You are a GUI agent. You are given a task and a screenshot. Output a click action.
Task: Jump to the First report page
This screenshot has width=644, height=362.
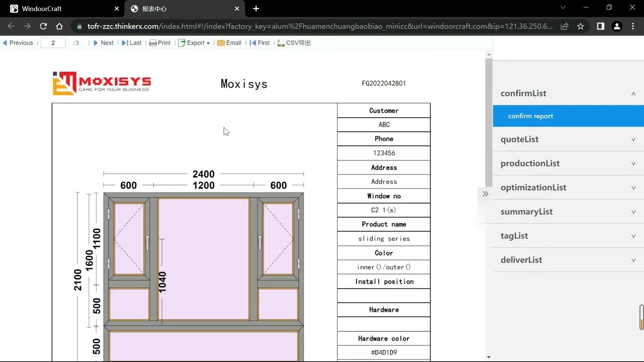point(260,43)
